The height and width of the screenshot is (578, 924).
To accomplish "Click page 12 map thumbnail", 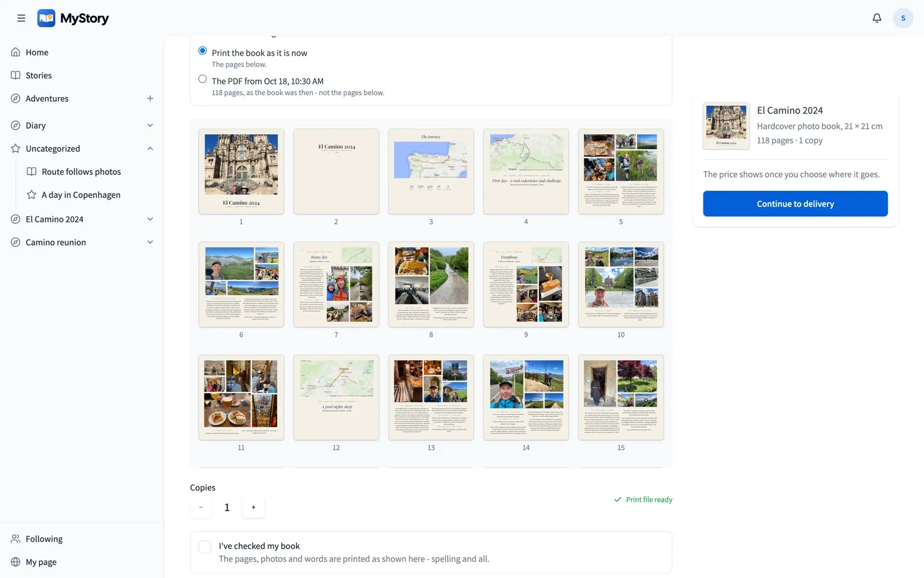I will [x=336, y=398].
